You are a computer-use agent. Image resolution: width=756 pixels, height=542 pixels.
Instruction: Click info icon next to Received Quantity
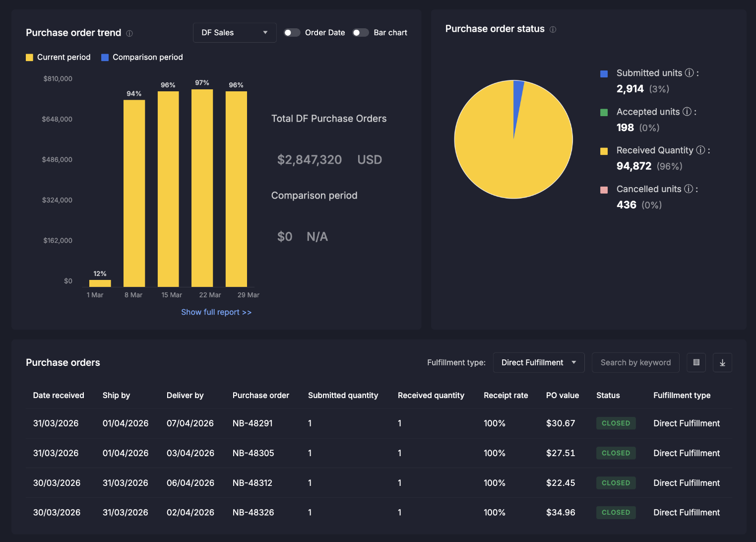click(x=700, y=150)
